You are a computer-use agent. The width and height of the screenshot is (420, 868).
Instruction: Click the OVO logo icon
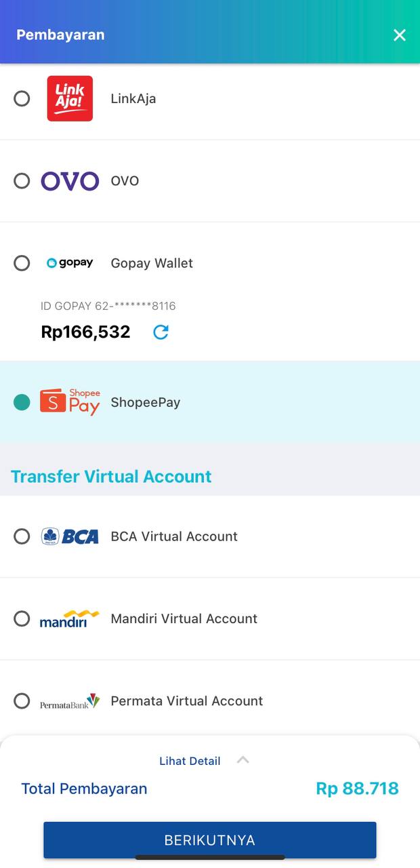pyautogui.click(x=70, y=181)
